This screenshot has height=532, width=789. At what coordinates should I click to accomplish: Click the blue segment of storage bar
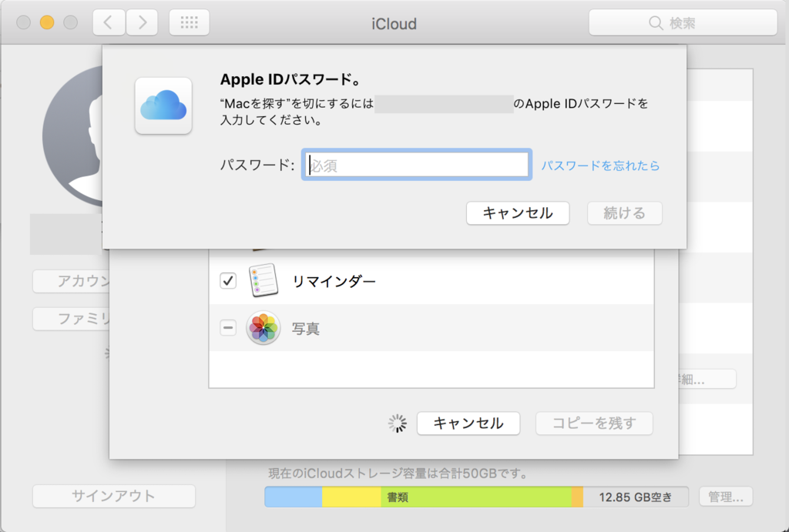click(x=294, y=497)
